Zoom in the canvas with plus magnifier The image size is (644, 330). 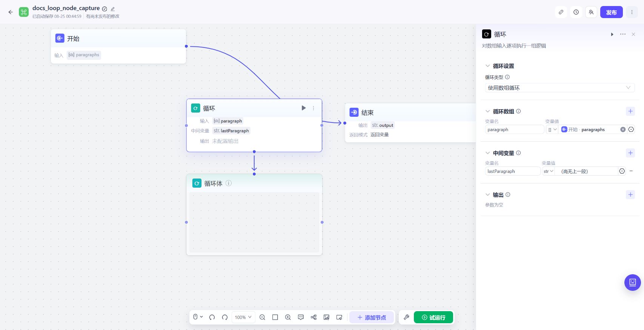pos(288,317)
